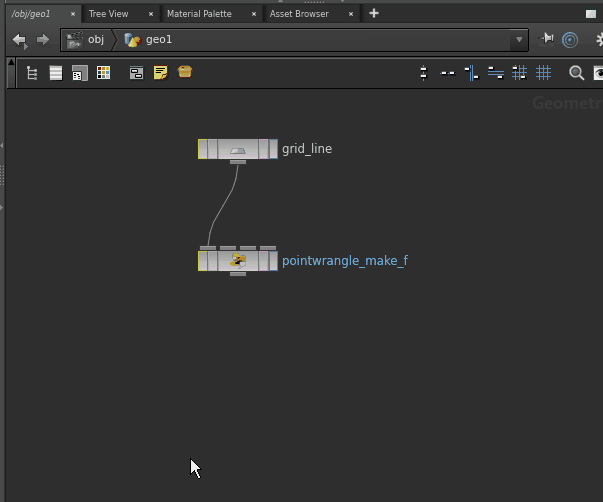
Task: Toggle display flag on grid_line node
Action: click(x=271, y=149)
